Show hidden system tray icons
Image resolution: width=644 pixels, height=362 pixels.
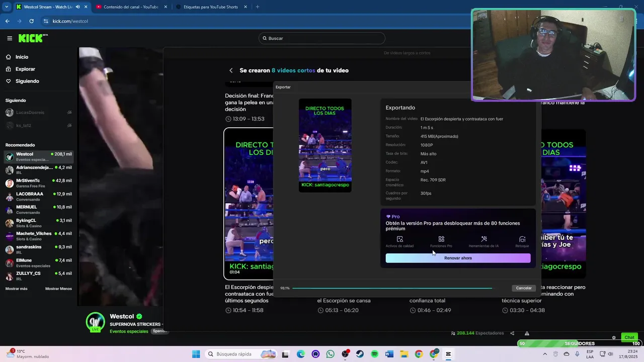click(545, 354)
